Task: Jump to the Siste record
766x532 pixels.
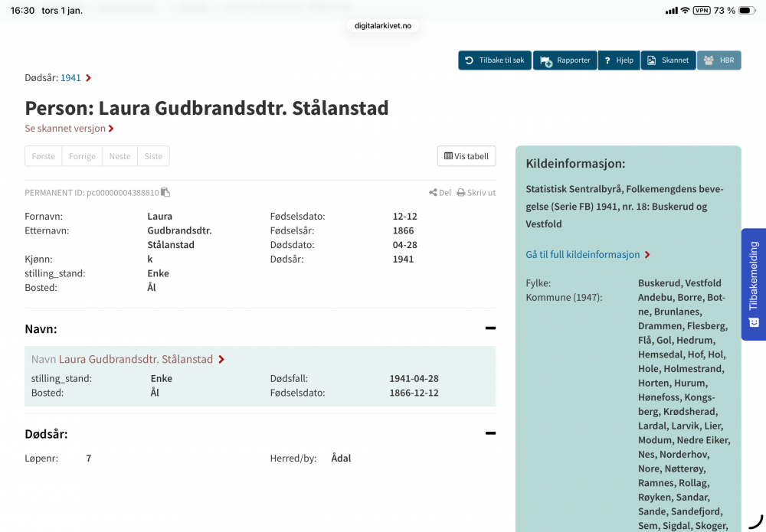Action: (x=153, y=156)
